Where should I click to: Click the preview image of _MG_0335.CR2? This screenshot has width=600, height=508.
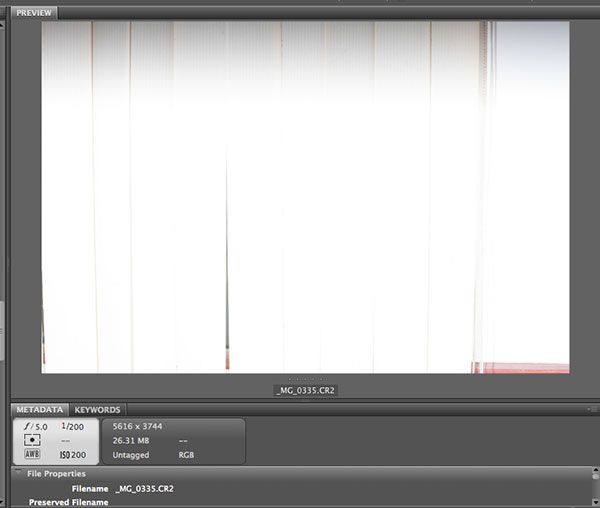point(305,197)
